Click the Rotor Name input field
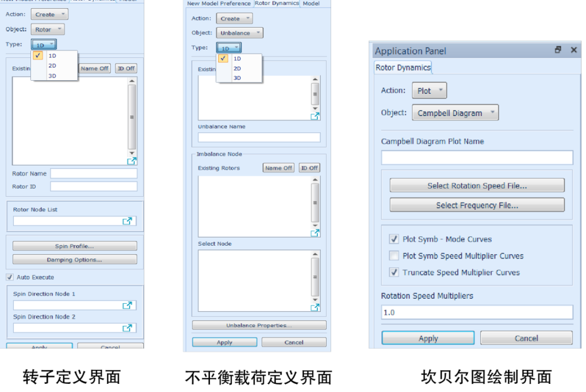 (94, 173)
